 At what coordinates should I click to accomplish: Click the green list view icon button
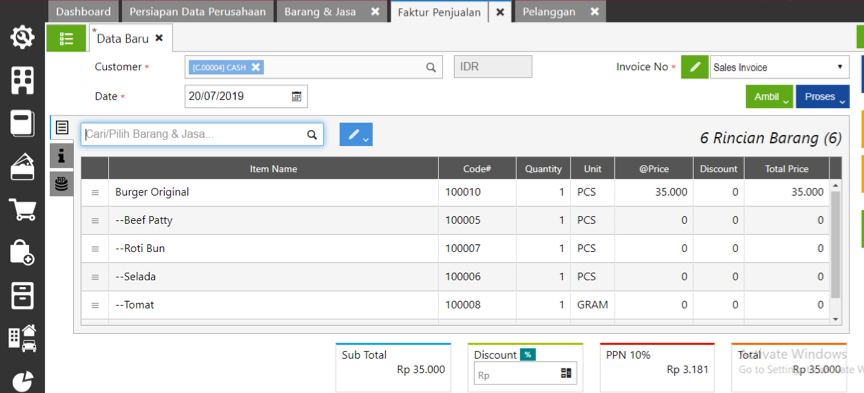coord(66,38)
